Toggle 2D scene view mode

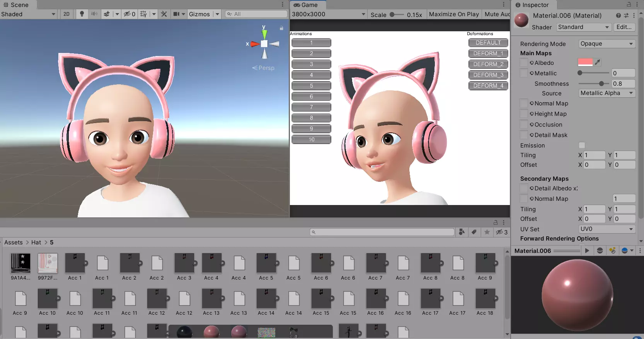point(66,14)
